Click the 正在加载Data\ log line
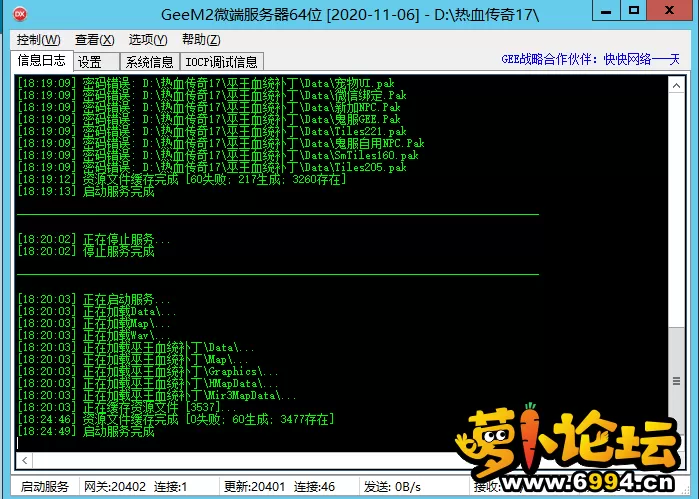The height and width of the screenshot is (499, 699). click(97, 311)
